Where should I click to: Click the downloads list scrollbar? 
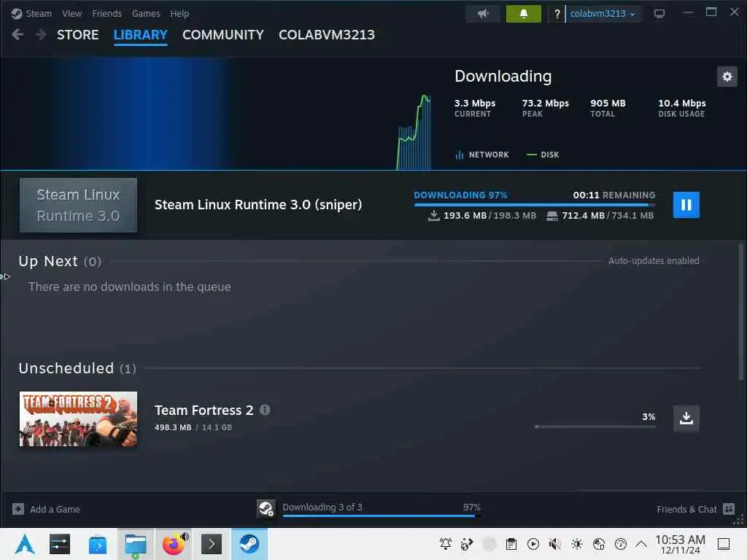pos(741,312)
